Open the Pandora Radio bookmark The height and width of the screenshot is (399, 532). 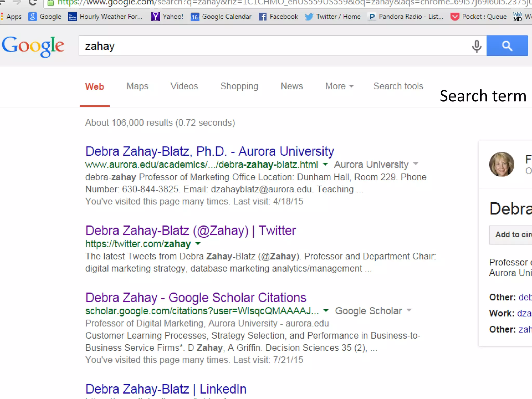(x=406, y=17)
